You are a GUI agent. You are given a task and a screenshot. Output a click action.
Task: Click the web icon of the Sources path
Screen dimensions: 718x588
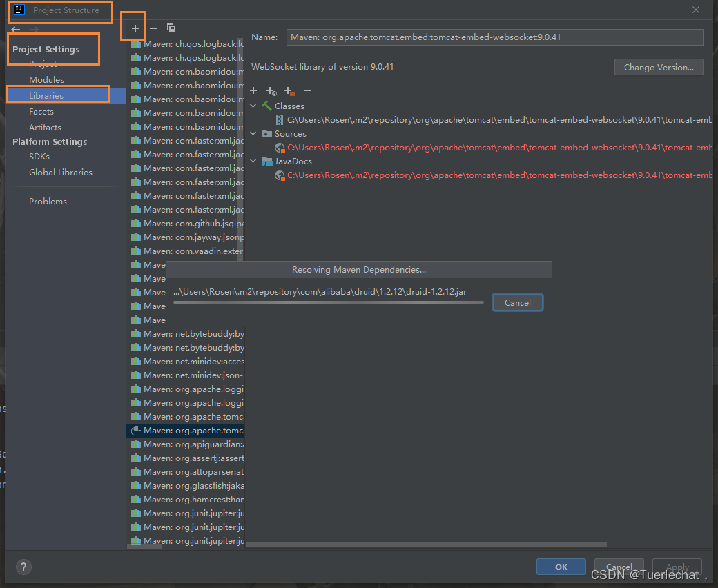[x=280, y=148]
